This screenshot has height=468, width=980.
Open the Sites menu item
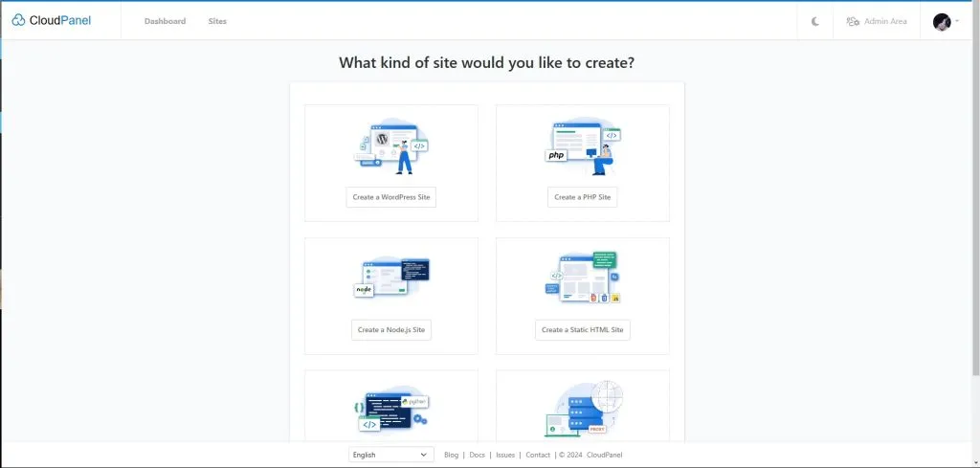click(217, 21)
